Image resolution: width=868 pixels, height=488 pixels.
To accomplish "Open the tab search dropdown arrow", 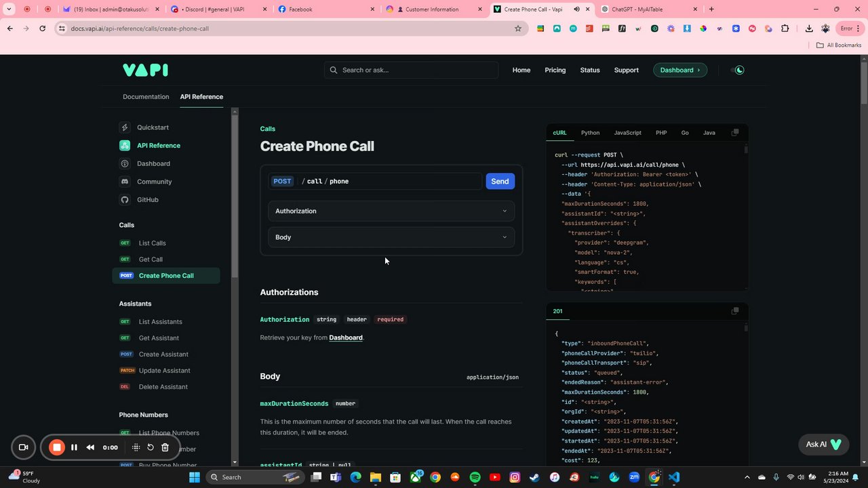I will point(9,9).
